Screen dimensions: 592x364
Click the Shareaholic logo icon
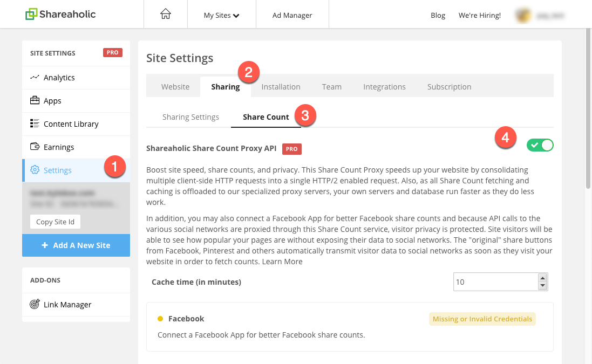[x=31, y=15]
